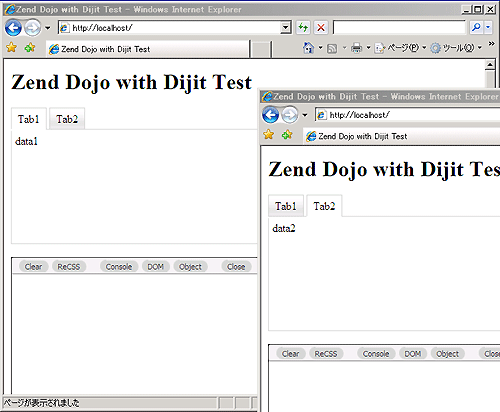Viewport: 500px width, 412px height.
Task: Click DOM button in rear window panel
Action: 156,267
